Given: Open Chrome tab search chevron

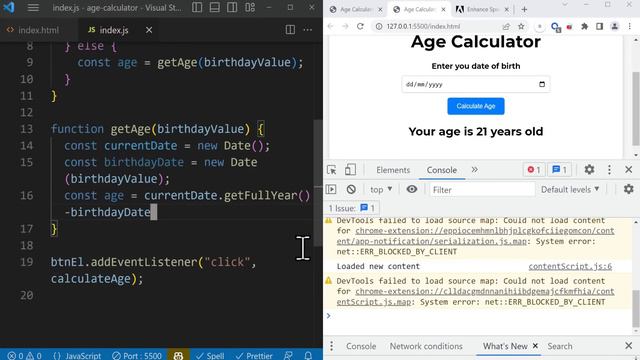Looking at the screenshot, I should coord(565,4).
